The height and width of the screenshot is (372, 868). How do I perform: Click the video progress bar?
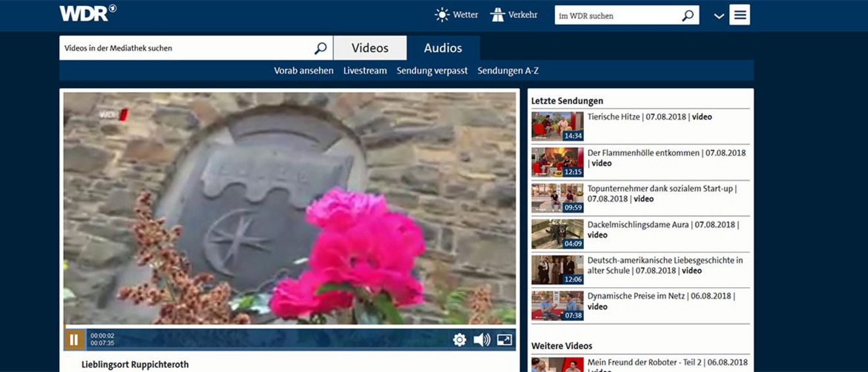point(289,327)
